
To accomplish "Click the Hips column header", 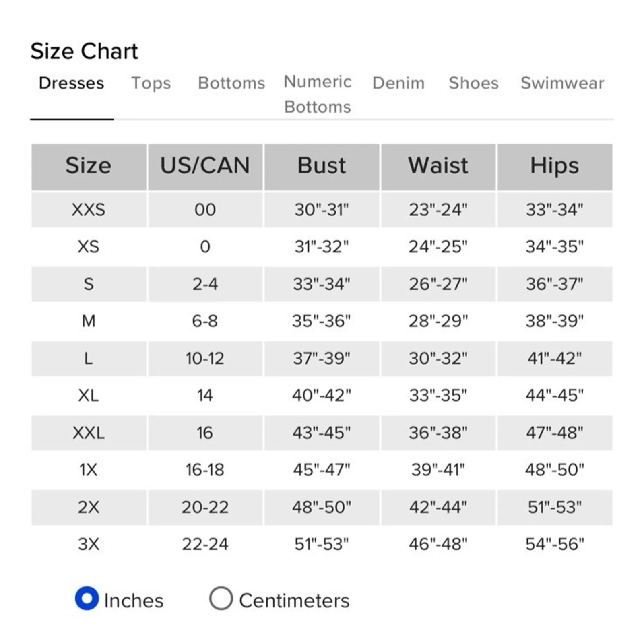I will (555, 166).
